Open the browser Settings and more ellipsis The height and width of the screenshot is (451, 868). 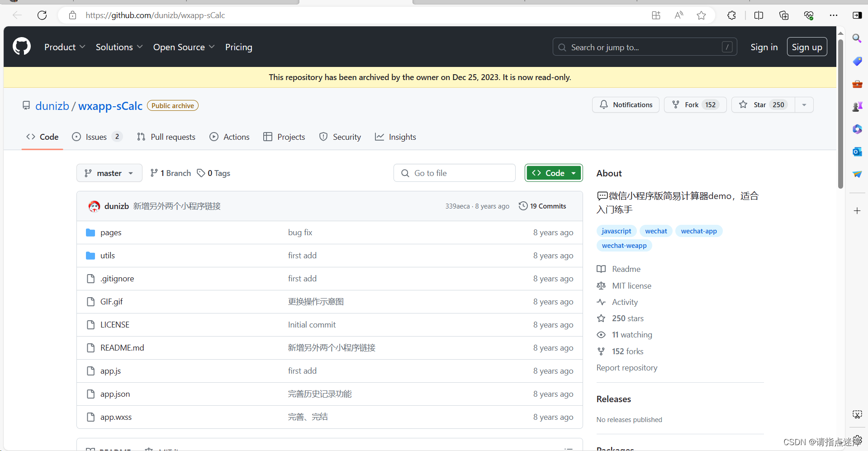coord(833,15)
